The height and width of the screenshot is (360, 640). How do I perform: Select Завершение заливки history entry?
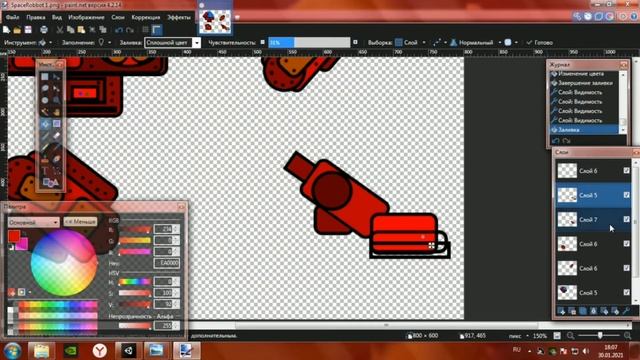585,83
